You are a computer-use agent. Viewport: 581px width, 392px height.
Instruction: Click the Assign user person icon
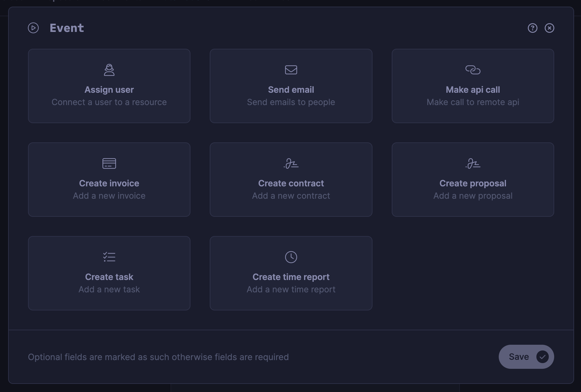(x=109, y=70)
